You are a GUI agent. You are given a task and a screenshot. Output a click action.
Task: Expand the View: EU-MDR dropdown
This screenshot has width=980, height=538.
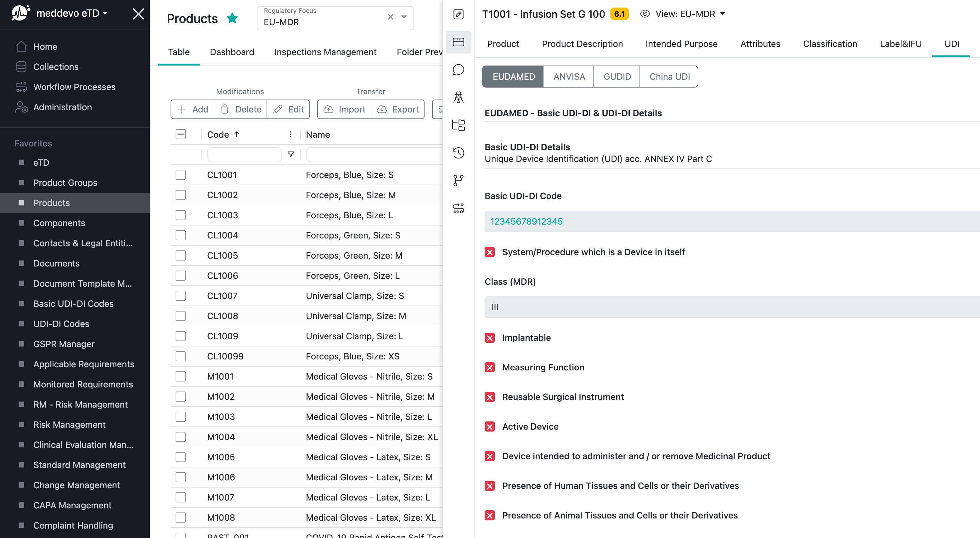point(723,14)
